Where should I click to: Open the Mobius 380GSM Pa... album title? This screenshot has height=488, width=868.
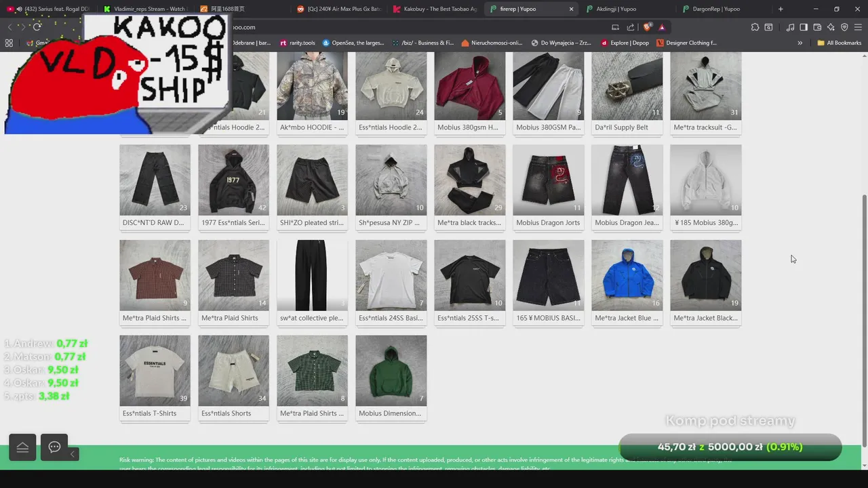pyautogui.click(x=548, y=127)
